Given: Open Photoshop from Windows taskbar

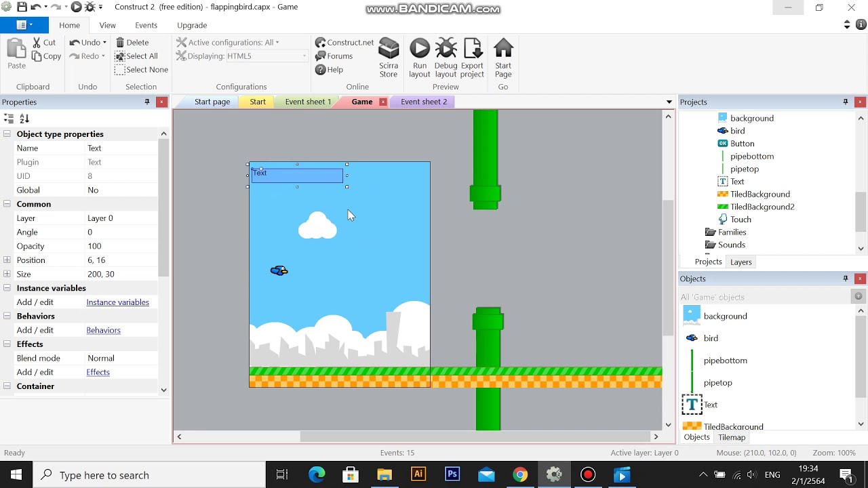Looking at the screenshot, I should (x=452, y=474).
